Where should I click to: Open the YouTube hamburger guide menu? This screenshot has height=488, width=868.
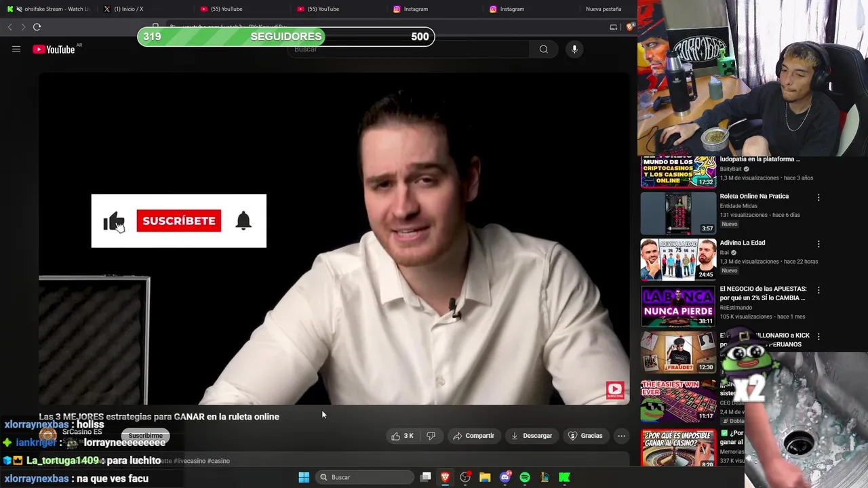(x=16, y=49)
